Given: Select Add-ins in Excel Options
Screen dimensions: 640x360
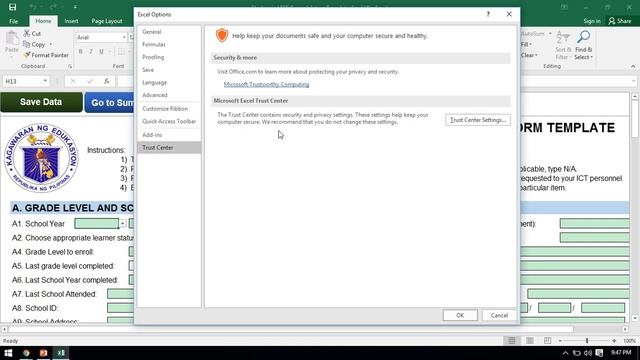Looking at the screenshot, I should pyautogui.click(x=169, y=135).
